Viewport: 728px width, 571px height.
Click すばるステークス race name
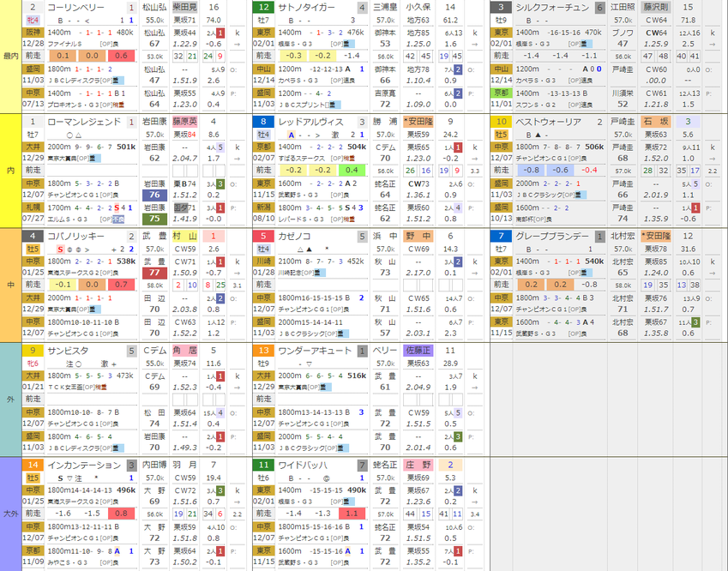pos(300,159)
